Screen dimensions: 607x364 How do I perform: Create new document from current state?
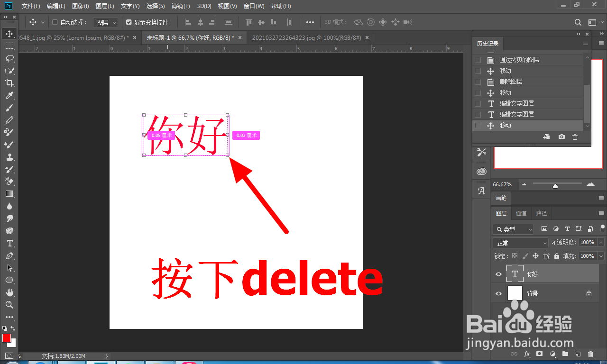[x=546, y=137]
